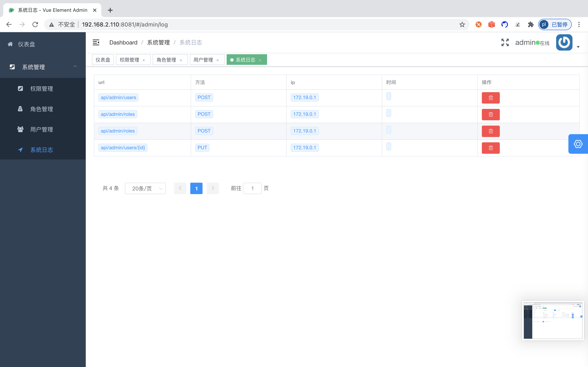Open the screenshot thumbnail preview
The image size is (588, 367).
coord(553,320)
